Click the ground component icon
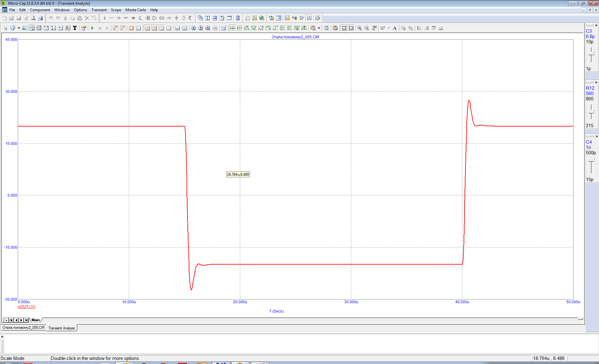The image size is (599, 364). coord(105,18)
